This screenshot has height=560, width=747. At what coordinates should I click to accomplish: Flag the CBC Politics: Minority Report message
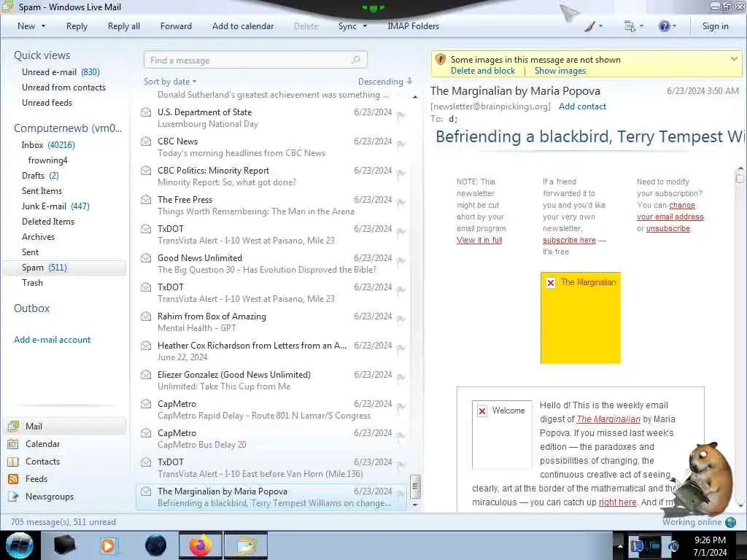pos(401,174)
